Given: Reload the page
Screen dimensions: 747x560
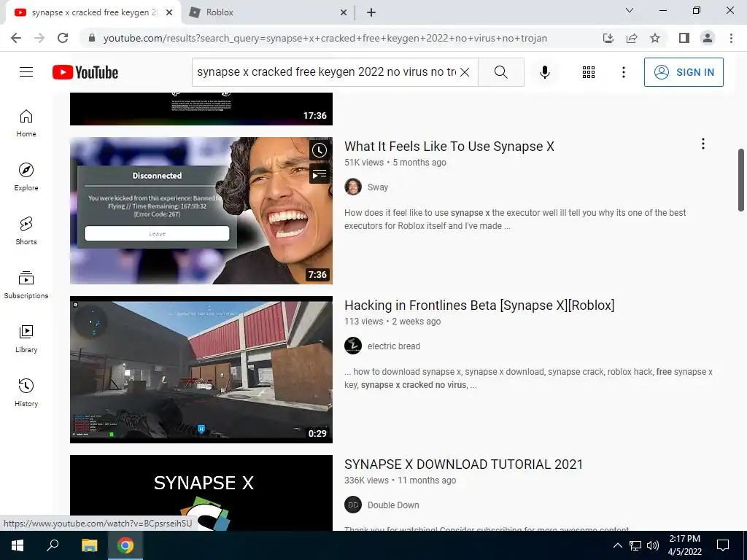Looking at the screenshot, I should click(x=63, y=38).
